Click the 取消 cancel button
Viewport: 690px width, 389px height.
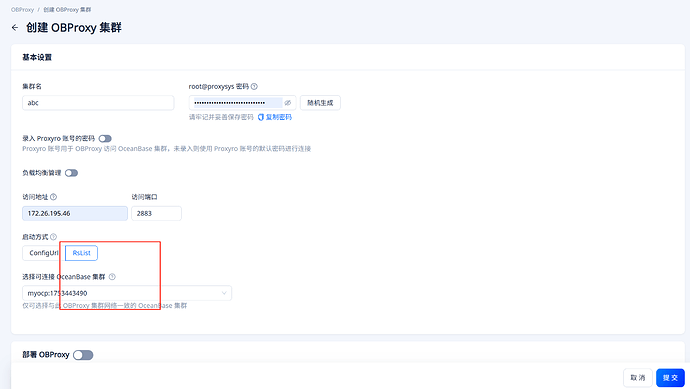point(638,378)
